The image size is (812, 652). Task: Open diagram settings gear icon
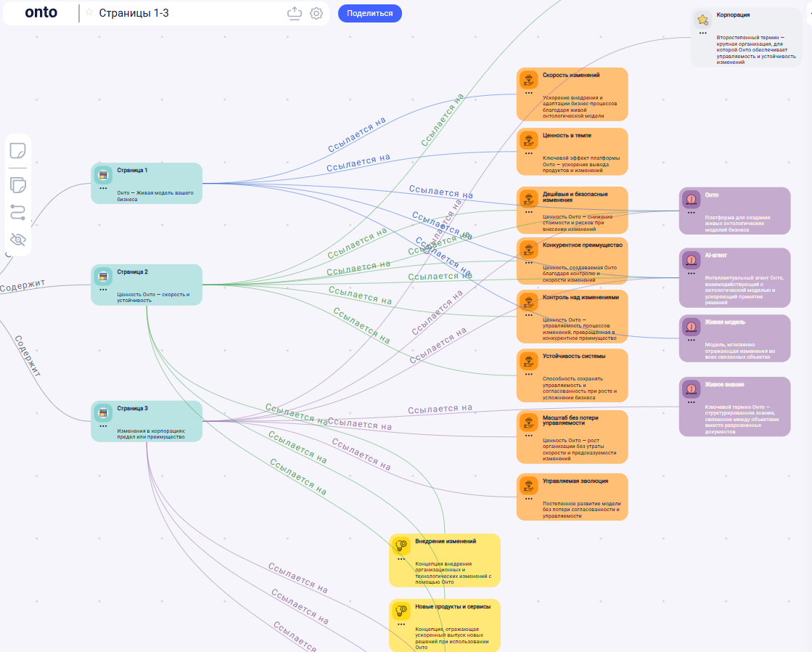[316, 14]
